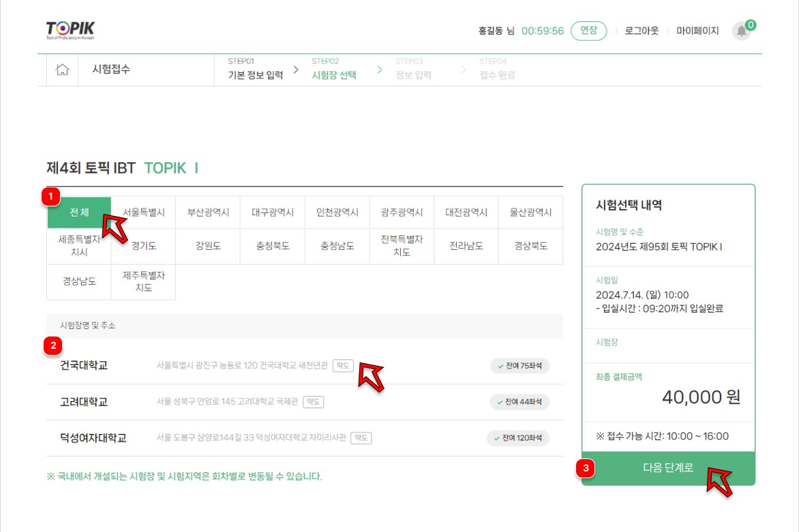Click the 40,000 원 payment amount
Screen dimensions: 799x532
pyautogui.click(x=701, y=397)
